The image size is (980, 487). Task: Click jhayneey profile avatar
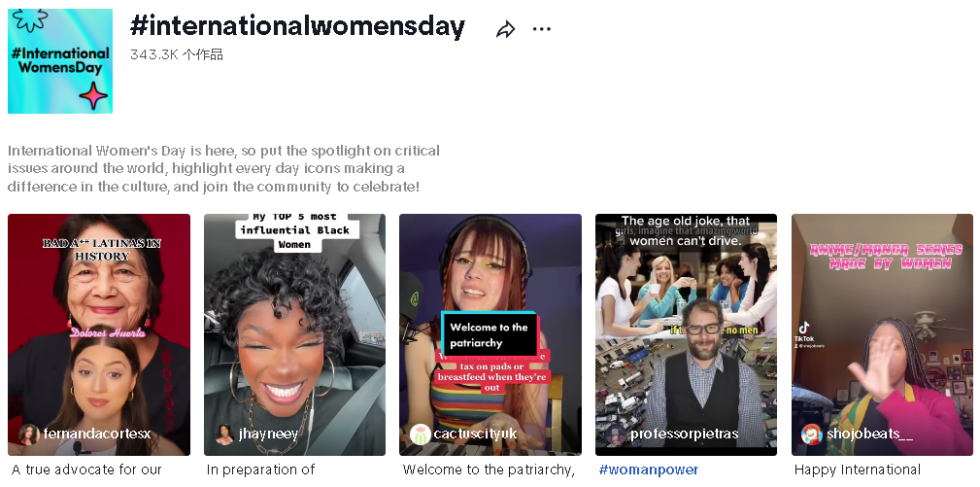pyautogui.click(x=224, y=434)
